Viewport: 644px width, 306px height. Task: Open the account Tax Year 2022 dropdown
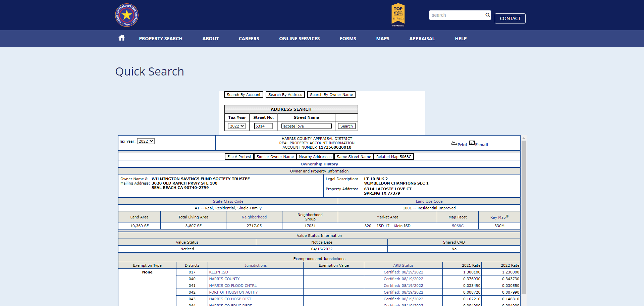tap(146, 141)
